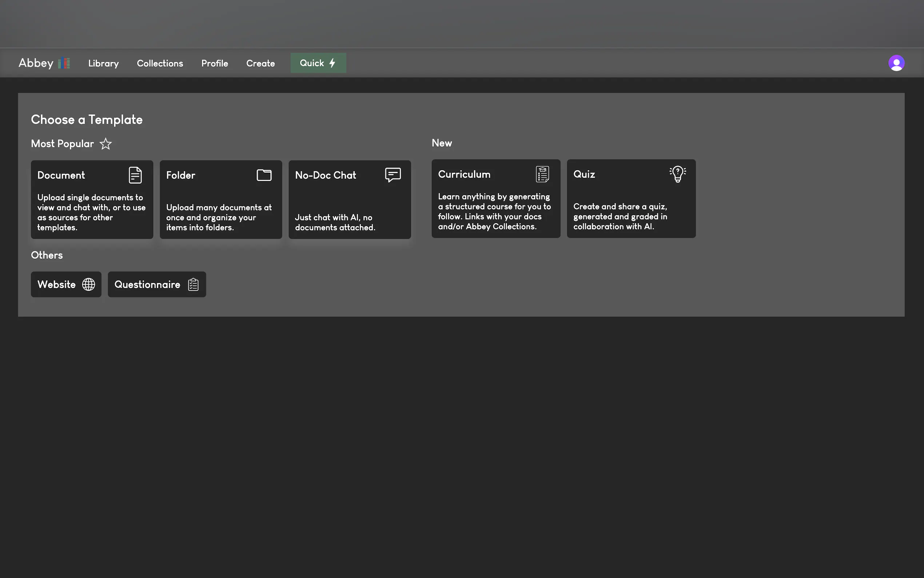This screenshot has height=578, width=924.
Task: Click the Document template page icon
Action: pos(135,175)
